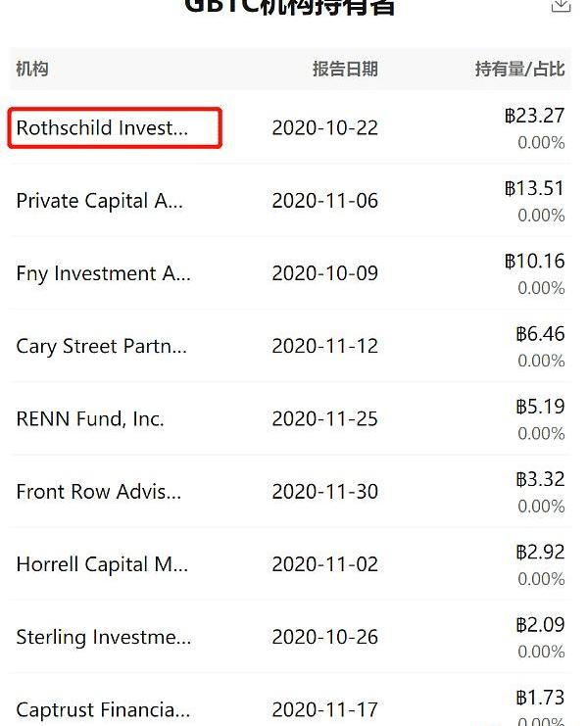Select the Fny Investment A... institution

103,273
